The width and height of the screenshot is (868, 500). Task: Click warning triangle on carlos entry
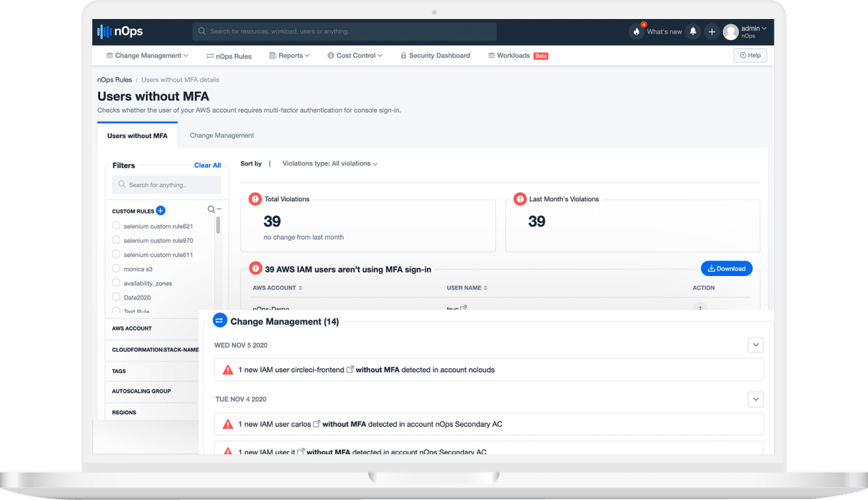coord(228,424)
